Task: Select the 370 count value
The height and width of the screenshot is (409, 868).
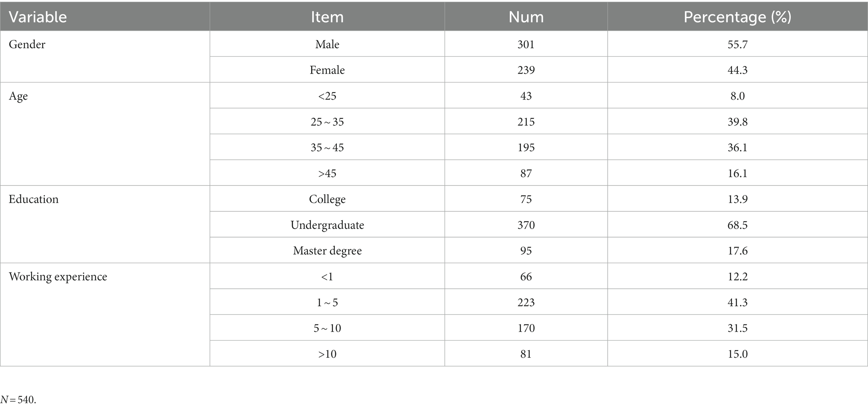Action: click(526, 225)
